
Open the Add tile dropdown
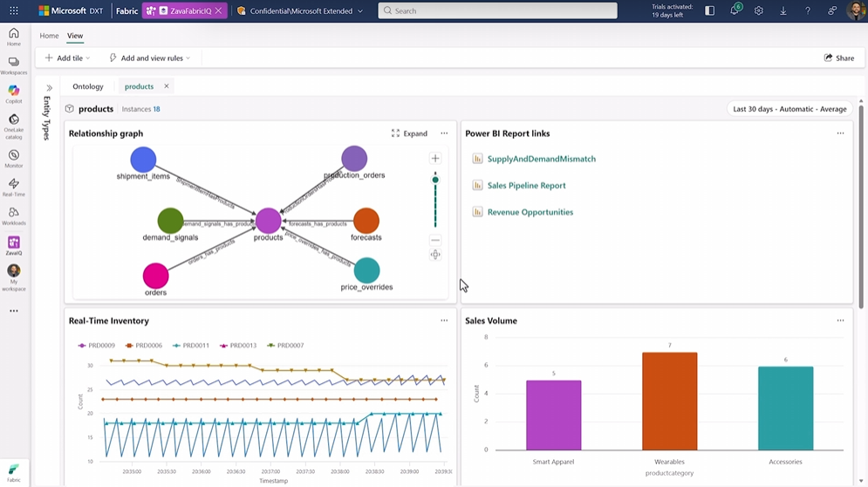click(x=67, y=58)
